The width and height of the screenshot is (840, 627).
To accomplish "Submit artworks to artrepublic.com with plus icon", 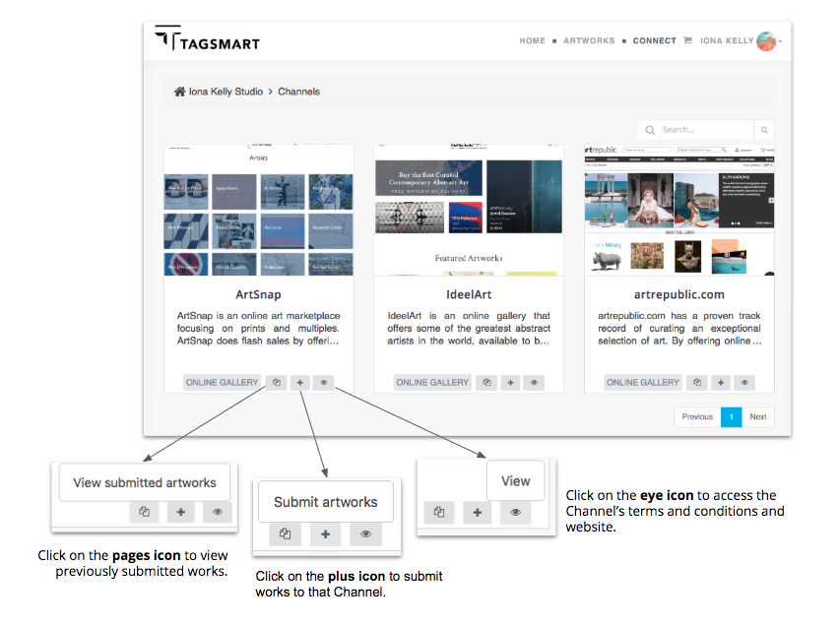I will pos(721,382).
